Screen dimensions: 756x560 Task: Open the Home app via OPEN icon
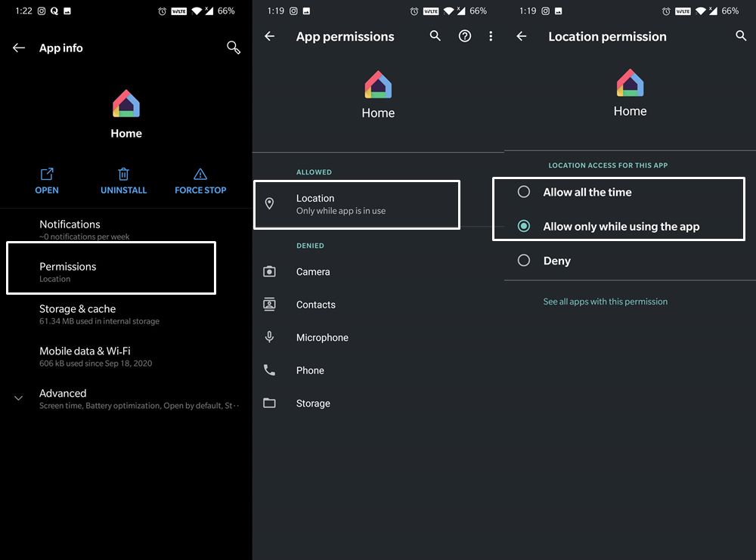click(x=47, y=174)
